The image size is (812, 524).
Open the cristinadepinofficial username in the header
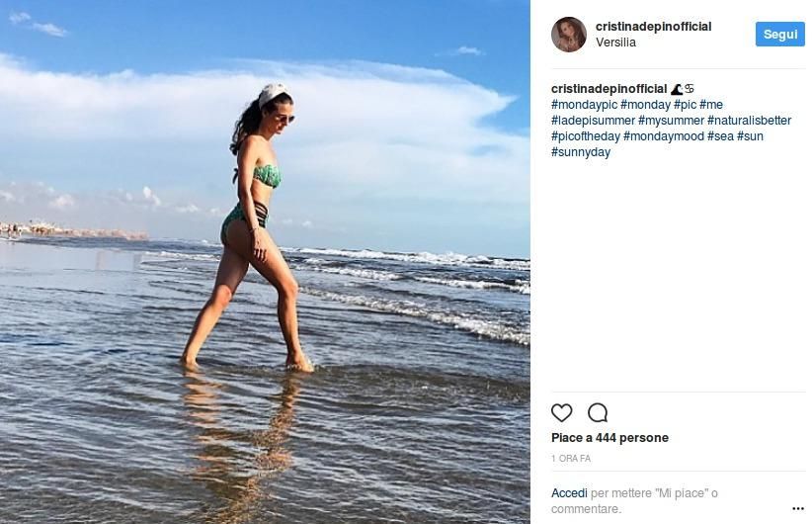(x=653, y=27)
